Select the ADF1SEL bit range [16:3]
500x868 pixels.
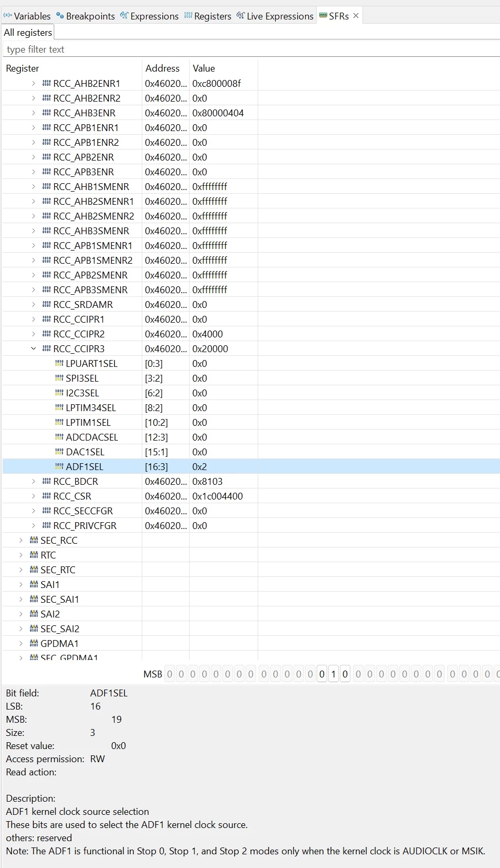[x=156, y=466]
